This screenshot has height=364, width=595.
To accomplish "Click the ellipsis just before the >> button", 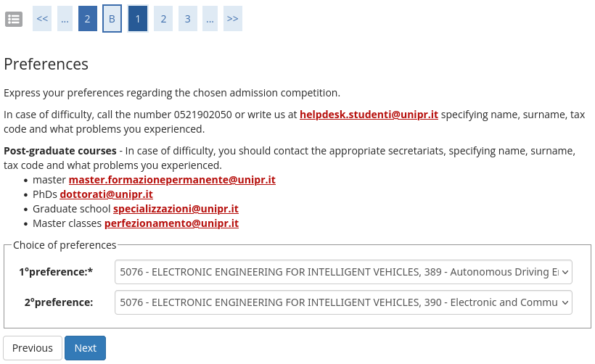I will click(x=210, y=19).
